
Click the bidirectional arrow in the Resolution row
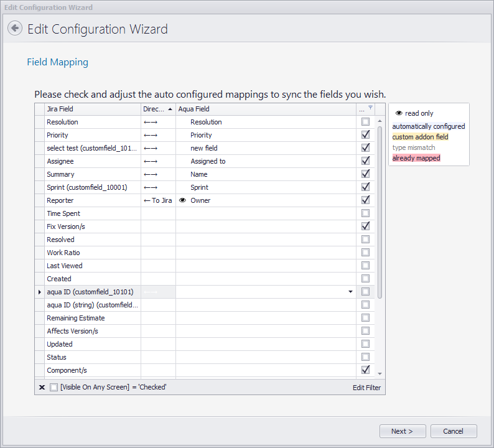tap(151, 122)
